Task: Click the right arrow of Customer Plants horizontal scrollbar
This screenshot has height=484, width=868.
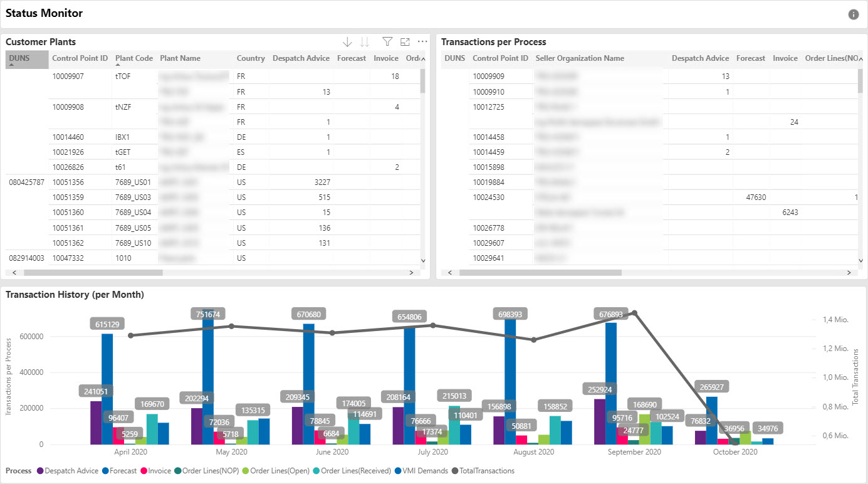Action: 411,273
